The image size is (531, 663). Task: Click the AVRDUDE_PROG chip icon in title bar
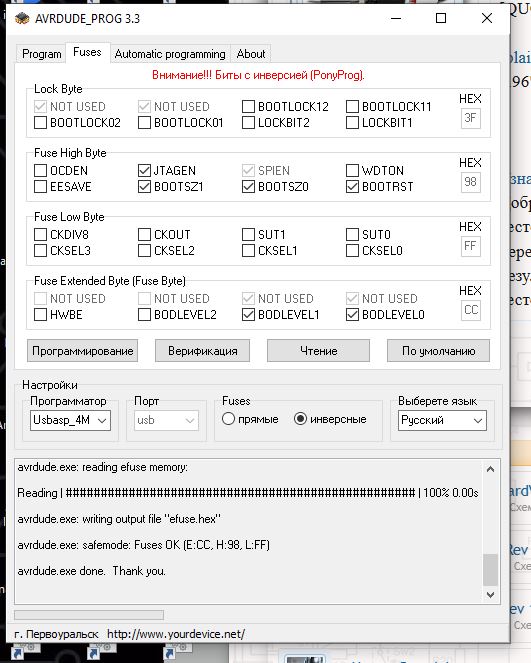tap(22, 18)
